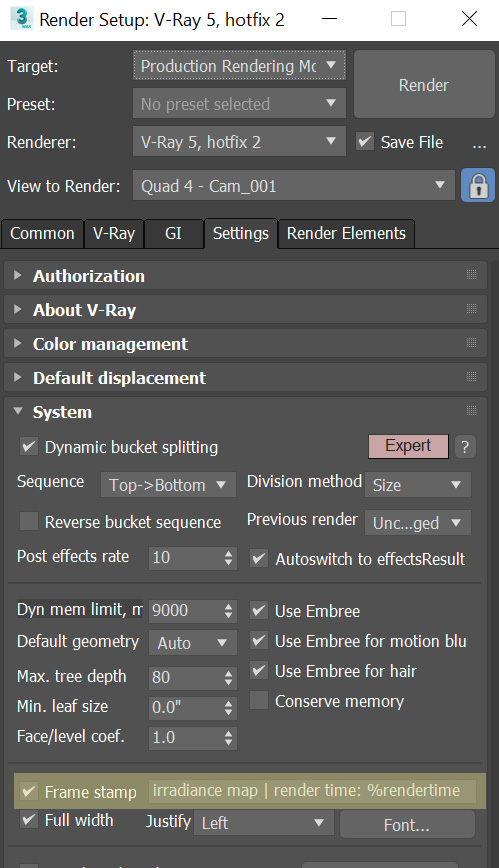Click the Dyn mem limit value field
This screenshot has width=499, height=868.
[185, 611]
